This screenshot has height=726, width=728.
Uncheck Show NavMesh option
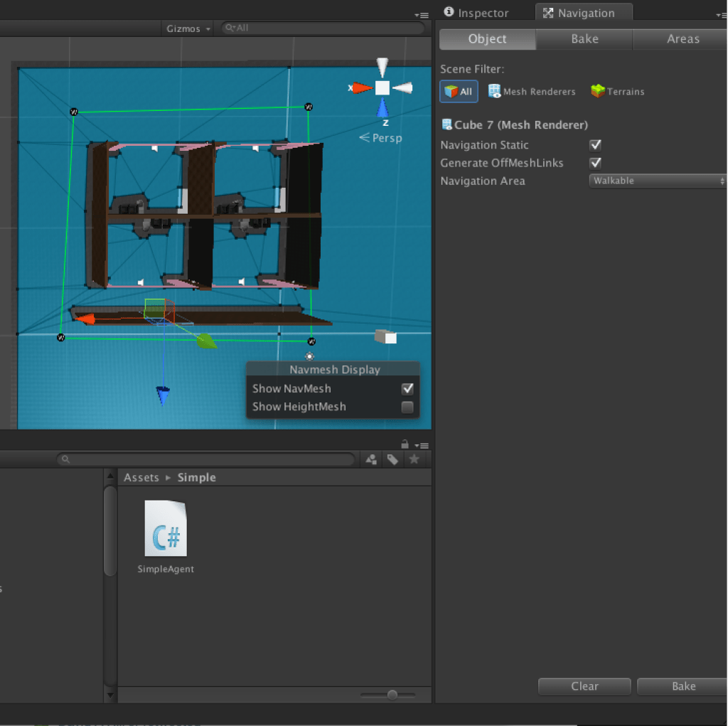(x=407, y=389)
